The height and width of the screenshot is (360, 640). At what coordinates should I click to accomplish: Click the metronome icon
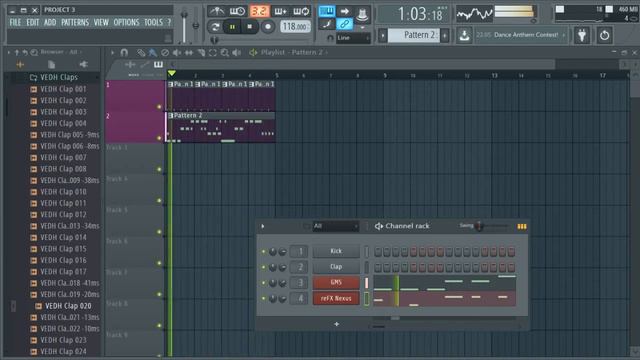[x=217, y=11]
